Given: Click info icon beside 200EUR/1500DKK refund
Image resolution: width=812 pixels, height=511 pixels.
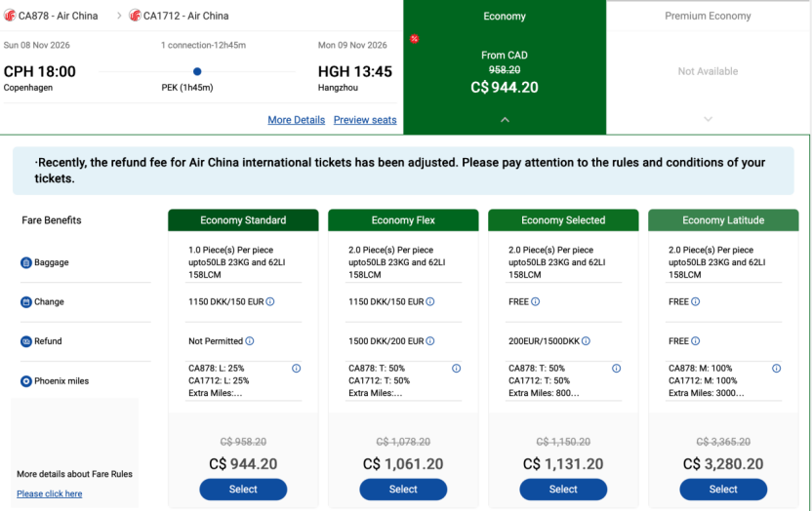Looking at the screenshot, I should click(x=586, y=341).
